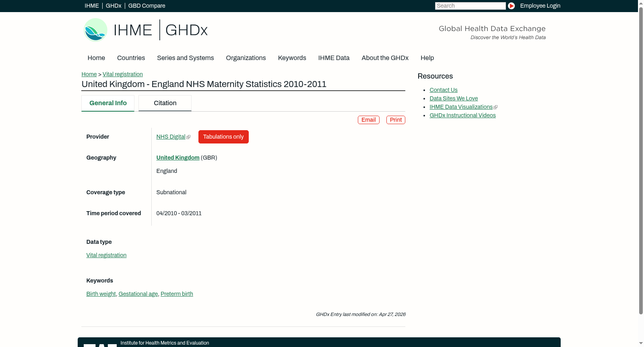Click the 'Keywords' field label above Birth weight
The width and height of the screenshot is (644, 347).
[x=100, y=281]
